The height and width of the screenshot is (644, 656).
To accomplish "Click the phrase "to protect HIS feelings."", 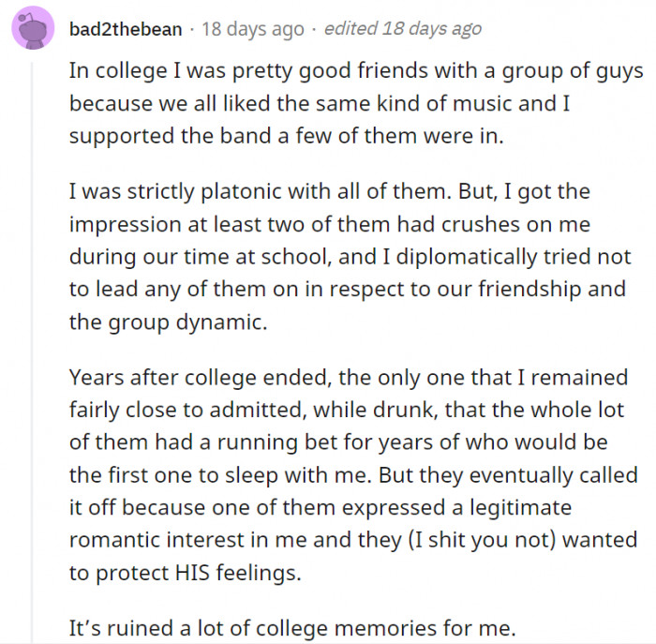I will click(x=185, y=573).
